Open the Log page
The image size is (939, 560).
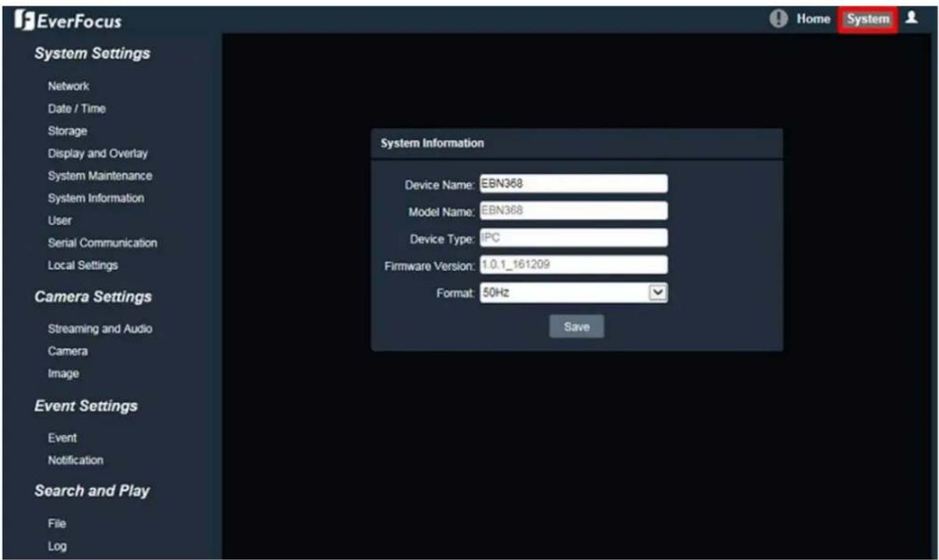point(58,546)
